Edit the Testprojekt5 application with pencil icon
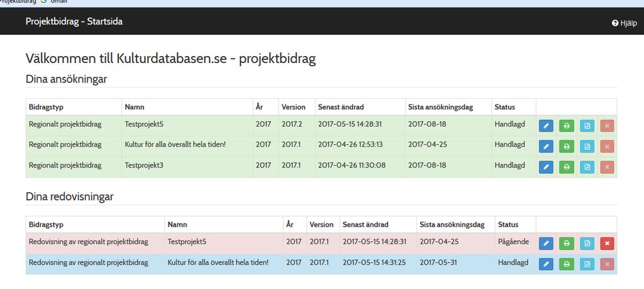 [x=546, y=126]
